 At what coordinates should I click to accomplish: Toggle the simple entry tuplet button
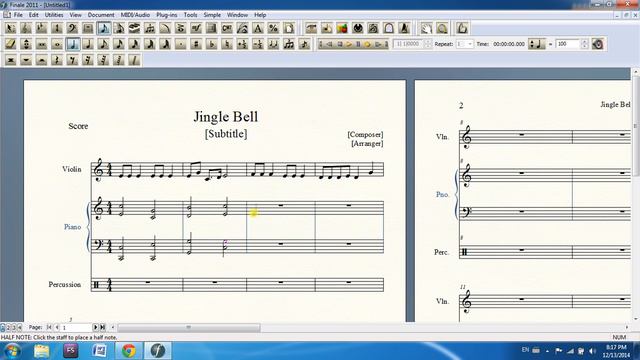coord(289,44)
